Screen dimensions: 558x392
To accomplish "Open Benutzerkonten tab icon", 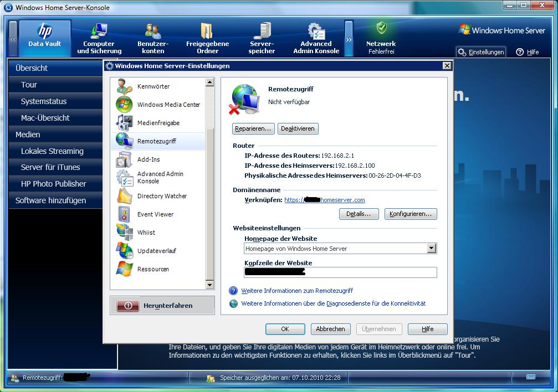I will pos(153,30).
